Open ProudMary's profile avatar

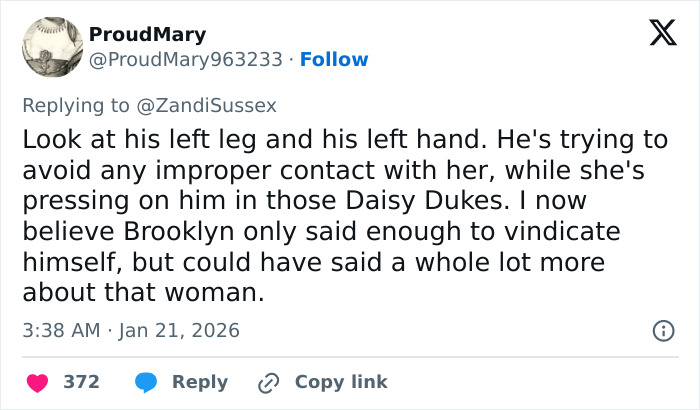coord(51,47)
